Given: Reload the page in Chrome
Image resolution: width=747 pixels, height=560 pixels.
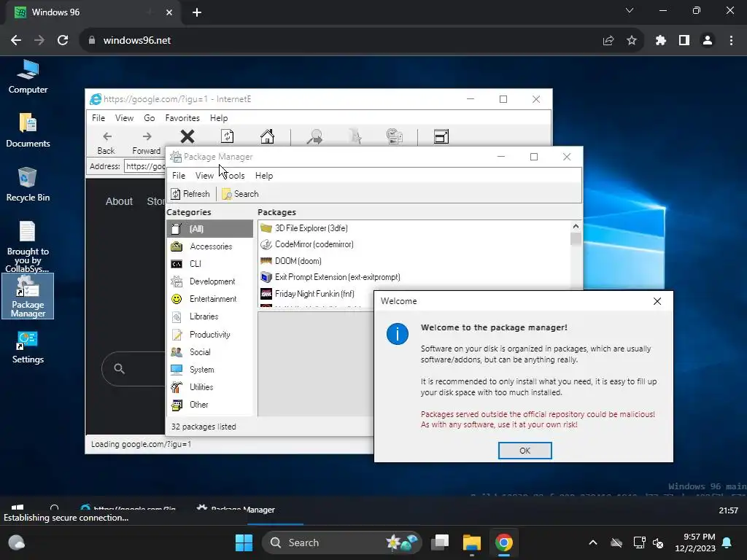Looking at the screenshot, I should (x=63, y=41).
